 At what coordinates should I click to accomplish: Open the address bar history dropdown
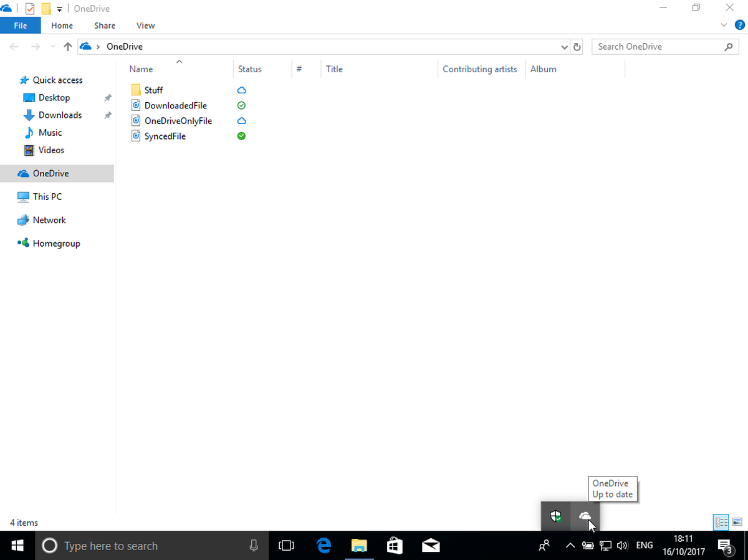point(564,47)
